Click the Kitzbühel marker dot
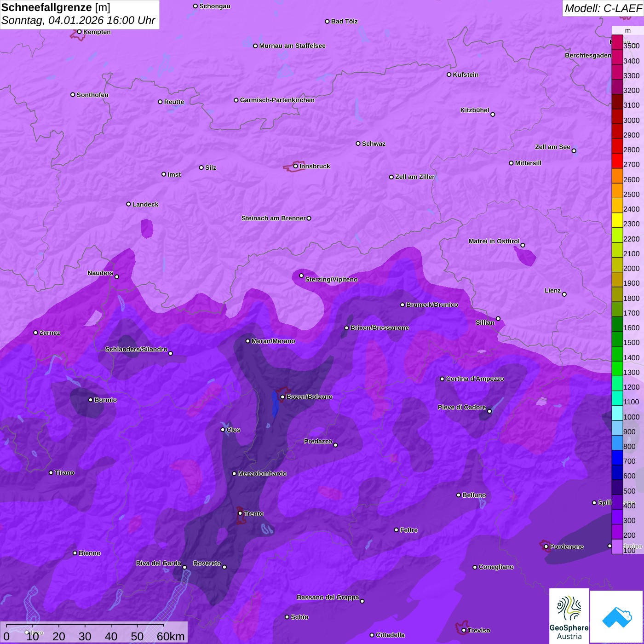The image size is (644, 644). point(493,115)
